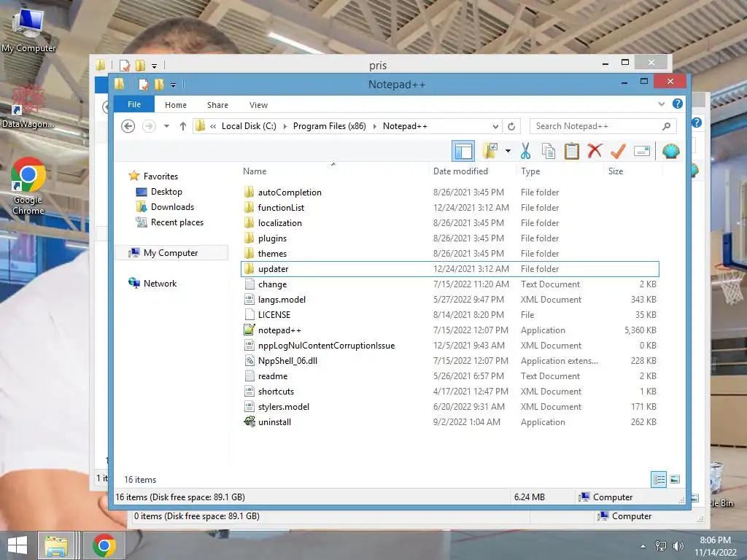Refresh the Notepad++ folder view
Screen dimensions: 747x560
tap(511, 126)
